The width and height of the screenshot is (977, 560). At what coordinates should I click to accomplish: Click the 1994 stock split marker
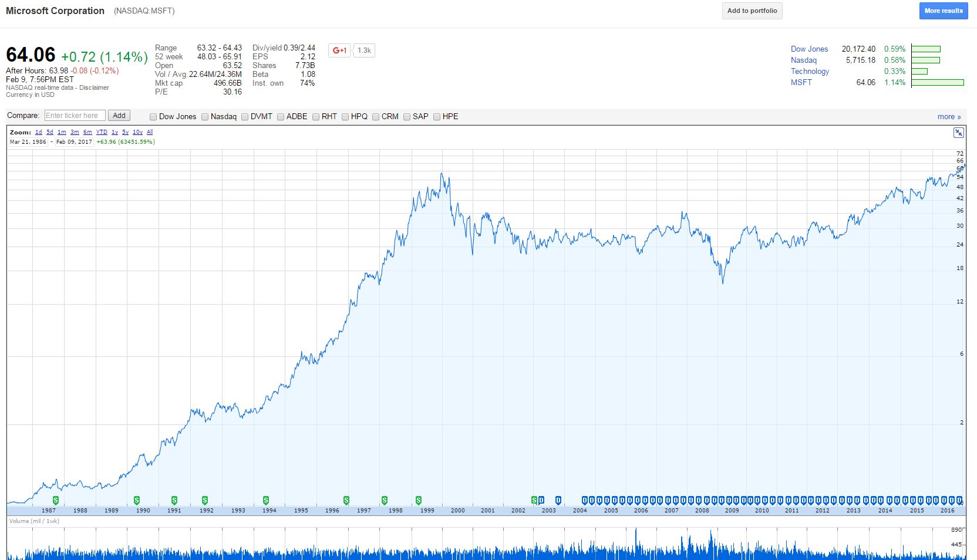266,500
